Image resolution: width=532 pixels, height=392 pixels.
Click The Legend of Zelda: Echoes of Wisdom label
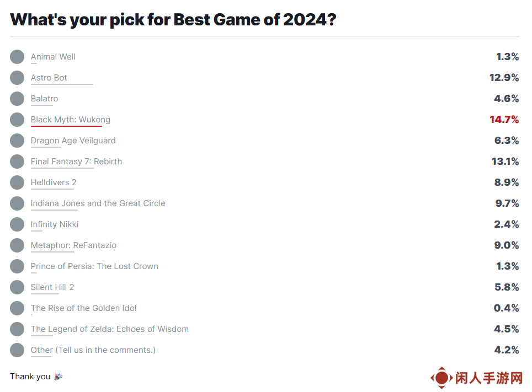click(x=110, y=329)
